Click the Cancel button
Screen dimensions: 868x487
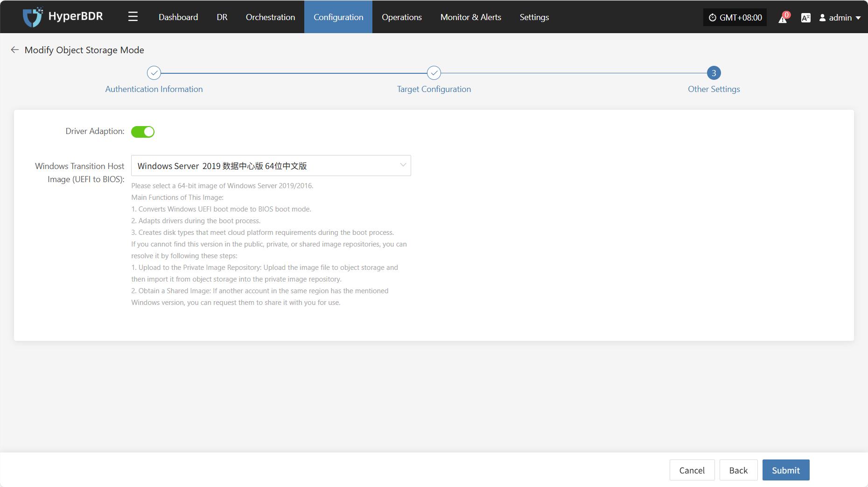[x=692, y=470]
